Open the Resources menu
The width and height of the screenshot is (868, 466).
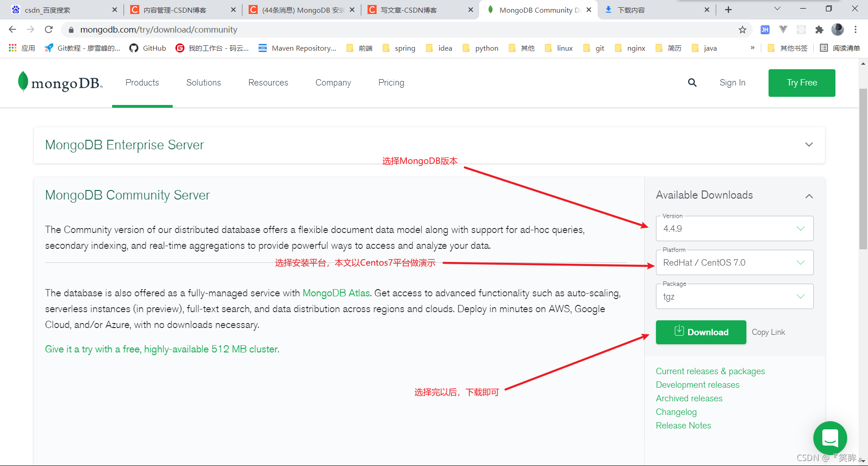coord(268,82)
